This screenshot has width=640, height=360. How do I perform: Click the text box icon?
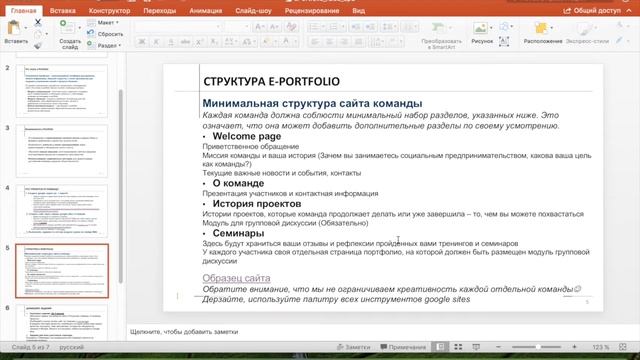(x=504, y=42)
